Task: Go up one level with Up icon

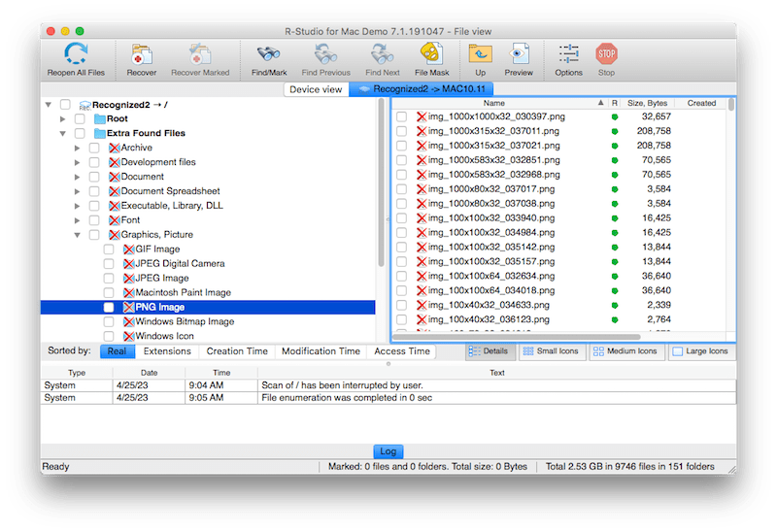Action: coord(480,54)
